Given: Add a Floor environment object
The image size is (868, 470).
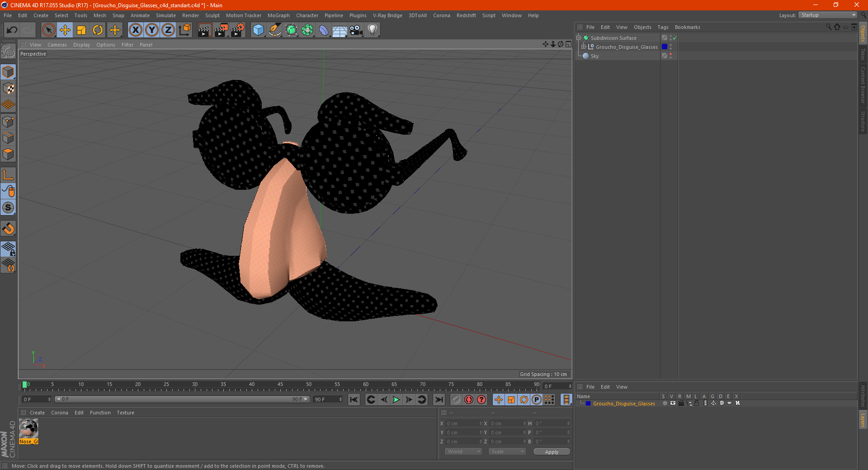Looking at the screenshot, I should click(340, 30).
